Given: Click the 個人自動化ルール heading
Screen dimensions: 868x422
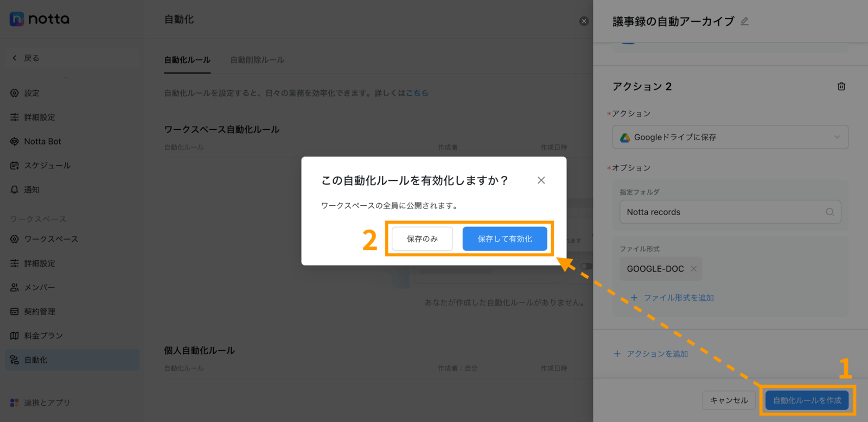Looking at the screenshot, I should [x=200, y=350].
